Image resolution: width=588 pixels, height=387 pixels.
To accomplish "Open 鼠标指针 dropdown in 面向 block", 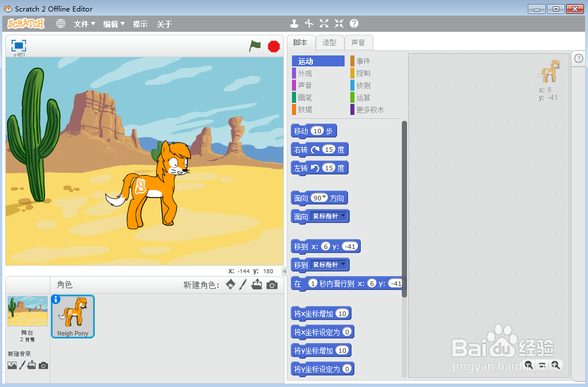I will click(x=329, y=216).
